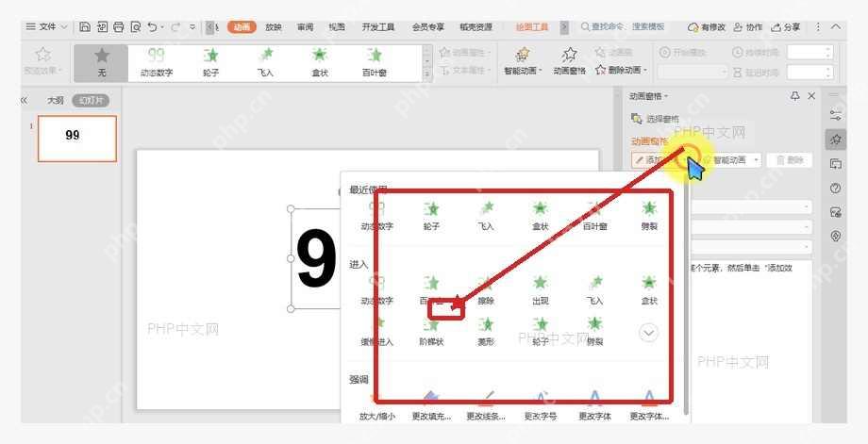The width and height of the screenshot is (868, 444).
Task: Choose 缓慢进入 entrance effect
Action: click(376, 332)
